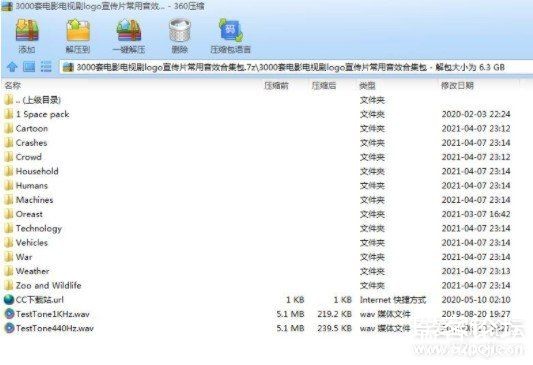Click the '239.5 KB' compressed size cell
The height and width of the screenshot is (365, 533).
pos(334,328)
